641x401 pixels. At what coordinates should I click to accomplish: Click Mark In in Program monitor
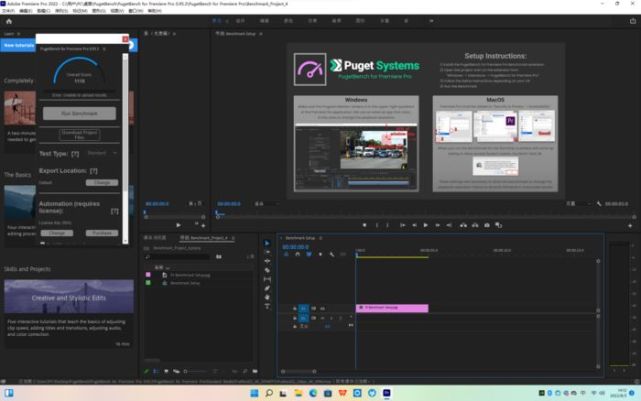377,225
